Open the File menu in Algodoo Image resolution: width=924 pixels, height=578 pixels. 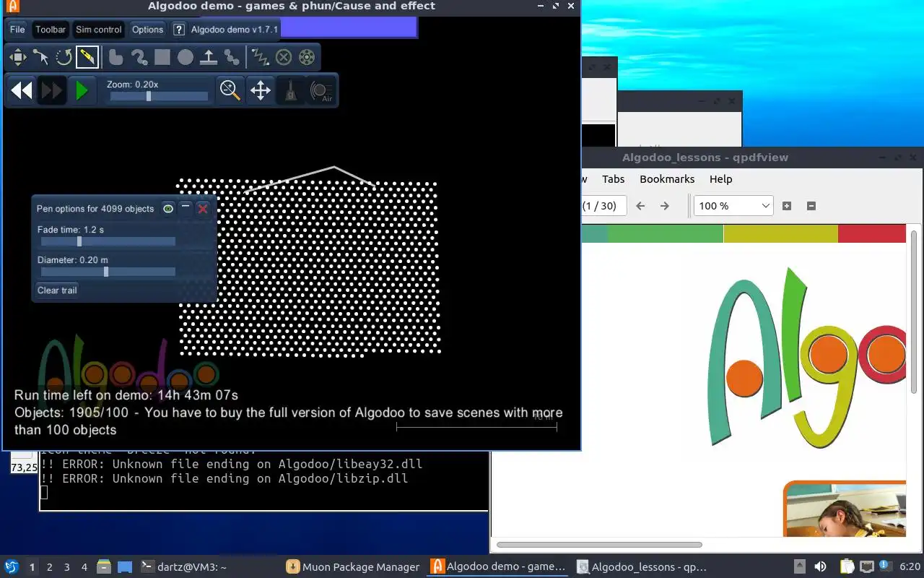[17, 30]
